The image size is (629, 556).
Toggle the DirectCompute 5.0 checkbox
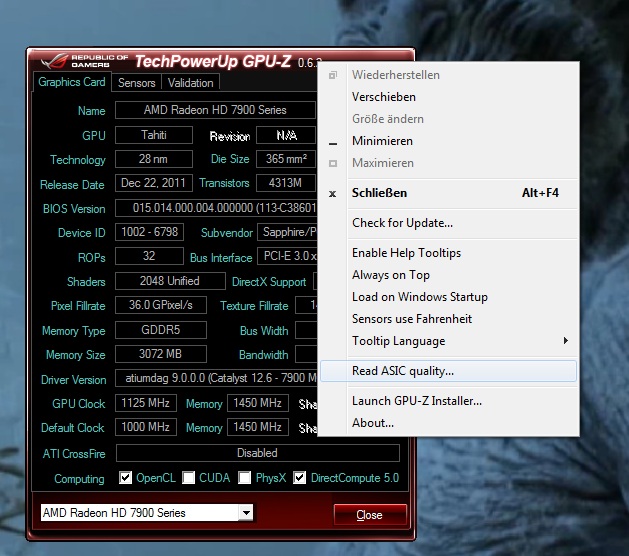point(300,477)
